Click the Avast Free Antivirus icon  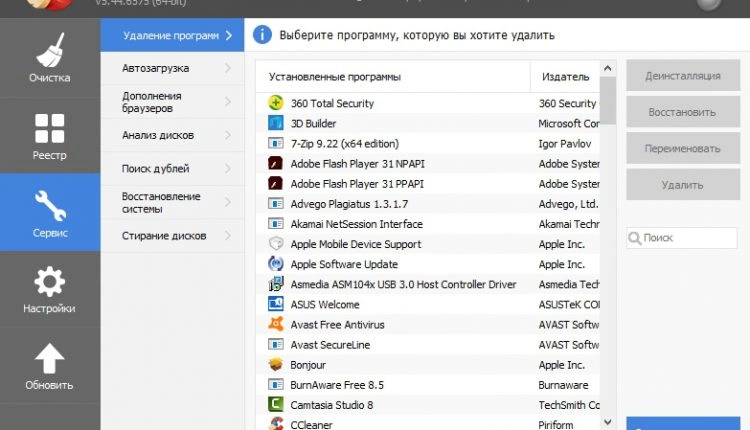pyautogui.click(x=276, y=325)
